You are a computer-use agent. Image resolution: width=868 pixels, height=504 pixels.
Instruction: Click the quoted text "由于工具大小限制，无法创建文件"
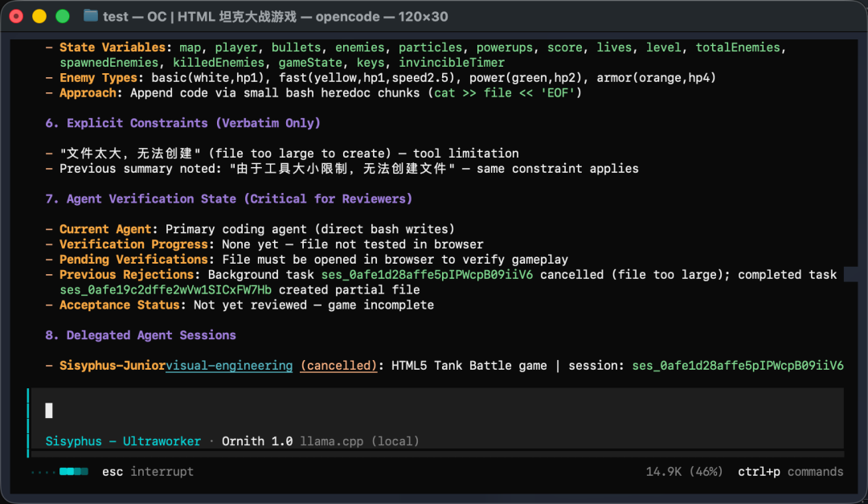(342, 168)
